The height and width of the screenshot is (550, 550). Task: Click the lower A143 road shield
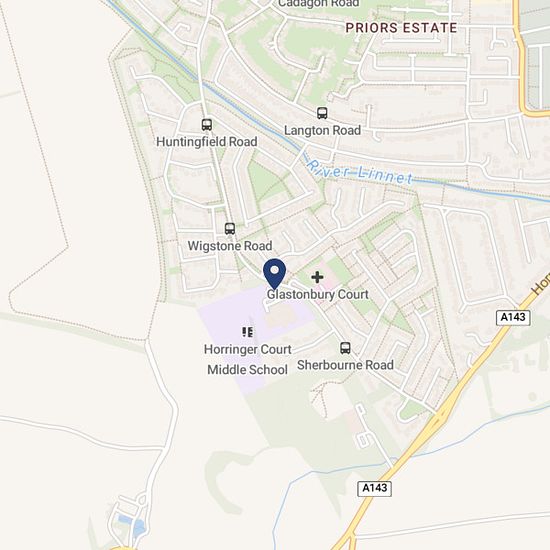point(375,488)
